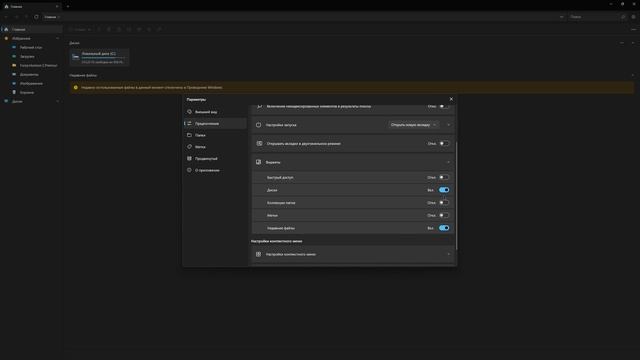Open Диски widget options ellipsis
This screenshot has height=360, width=640.
[x=622, y=43]
